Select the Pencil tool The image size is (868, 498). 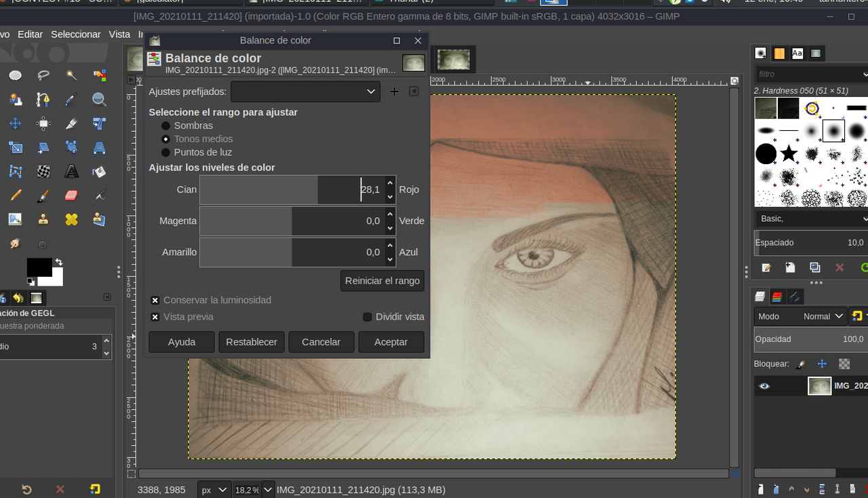pos(15,195)
